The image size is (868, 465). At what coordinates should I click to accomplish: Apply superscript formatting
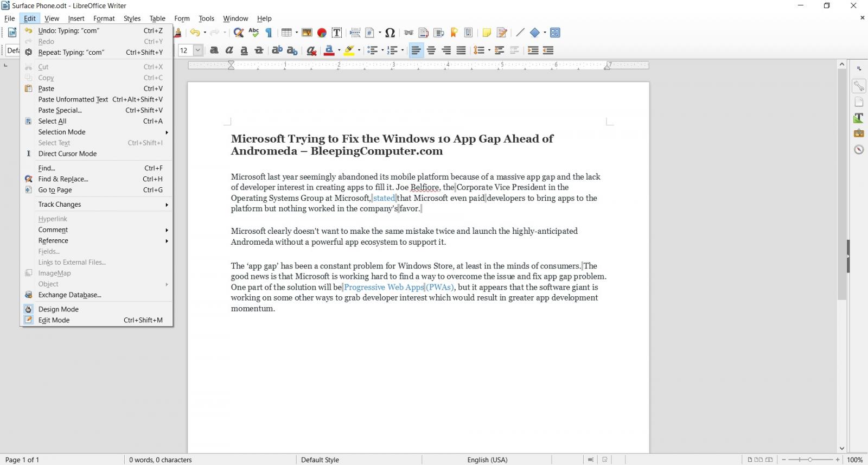coord(277,50)
